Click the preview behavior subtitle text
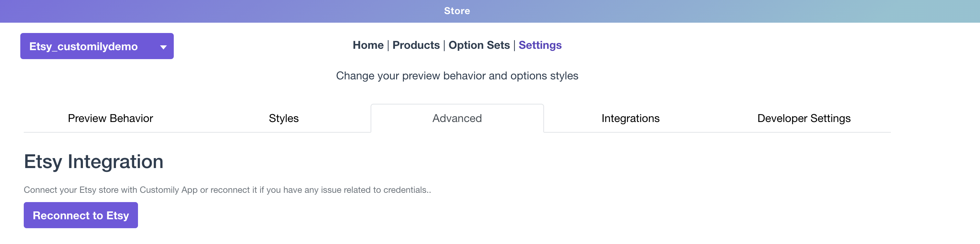Viewport: 980px width, 244px height. (457, 76)
